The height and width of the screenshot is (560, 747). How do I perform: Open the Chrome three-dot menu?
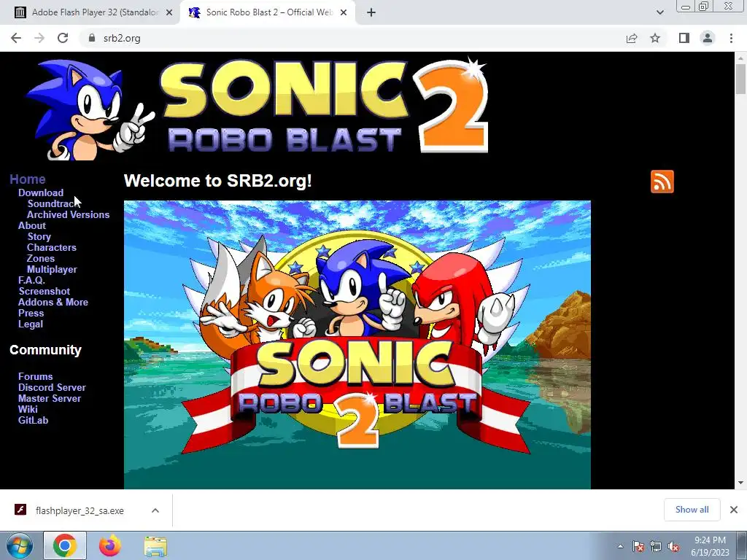click(731, 38)
